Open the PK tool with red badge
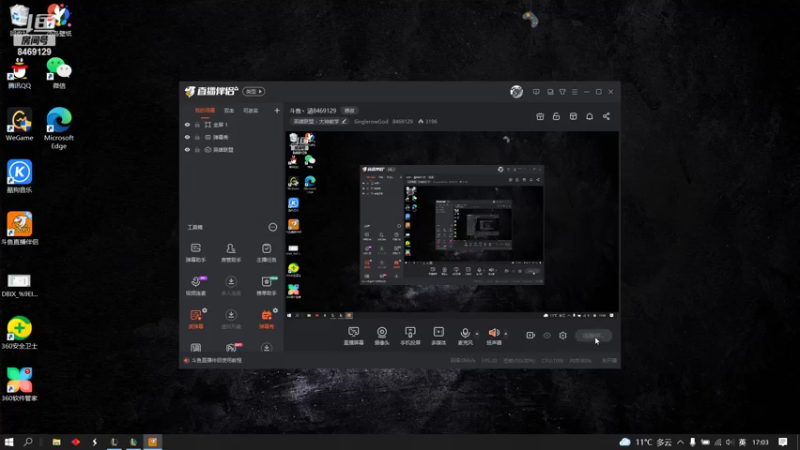 coord(232,347)
